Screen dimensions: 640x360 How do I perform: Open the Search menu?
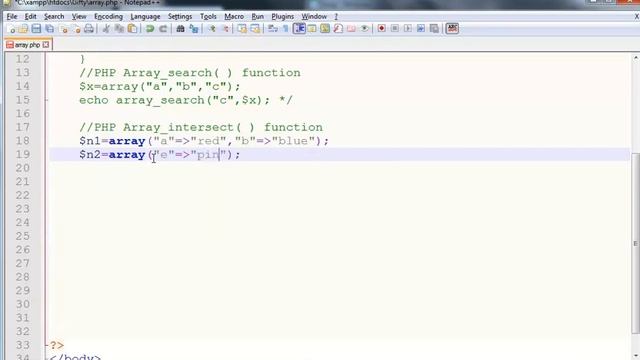(54, 17)
